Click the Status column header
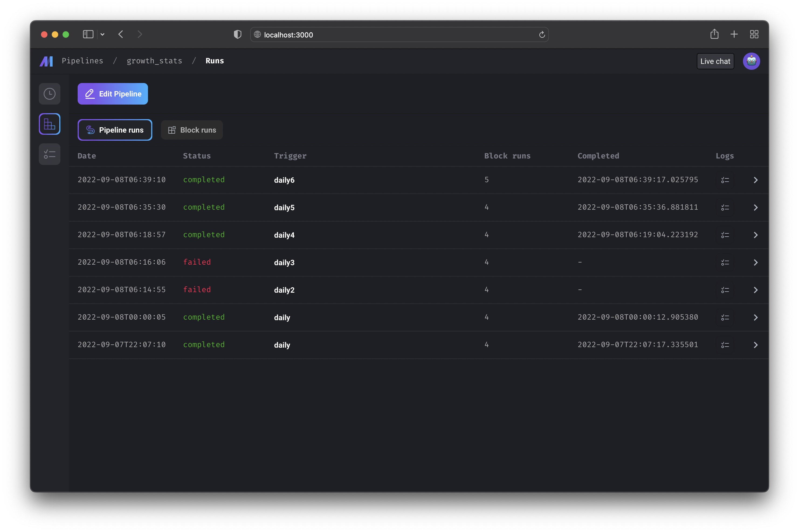Screen dimensions: 799x532 point(197,156)
